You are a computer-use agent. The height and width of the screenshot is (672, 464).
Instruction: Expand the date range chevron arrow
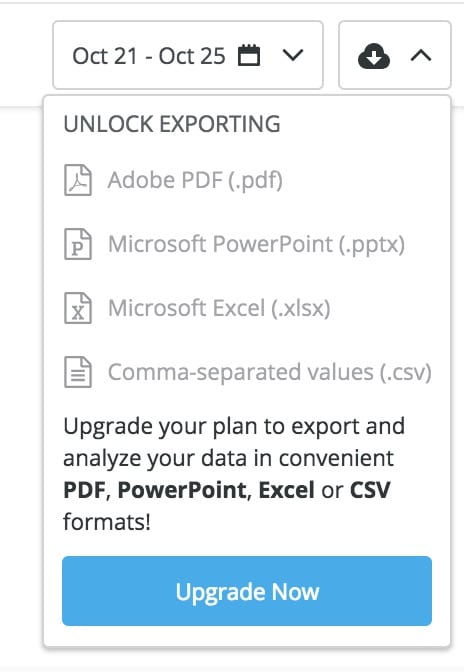tap(293, 55)
